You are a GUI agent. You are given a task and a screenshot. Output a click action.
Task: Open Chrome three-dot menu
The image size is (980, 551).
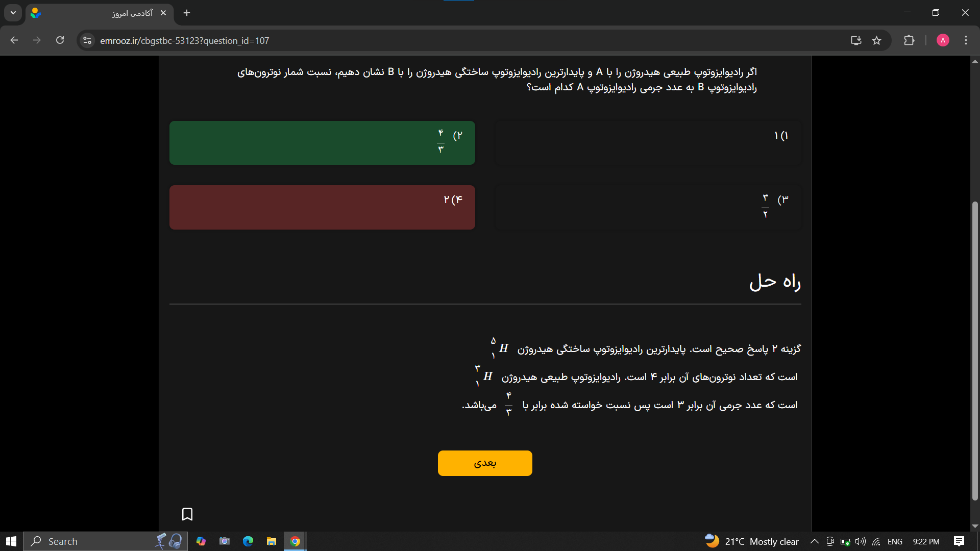click(966, 40)
